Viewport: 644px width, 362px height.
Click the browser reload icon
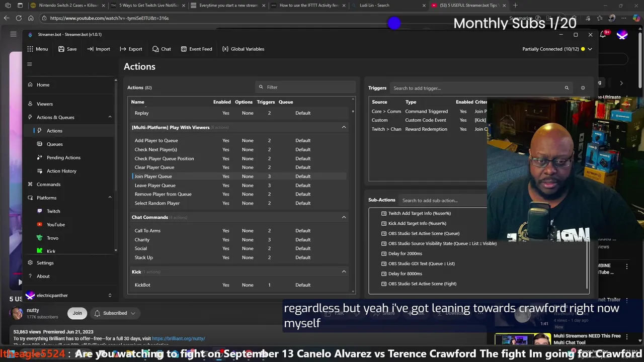tap(19, 18)
